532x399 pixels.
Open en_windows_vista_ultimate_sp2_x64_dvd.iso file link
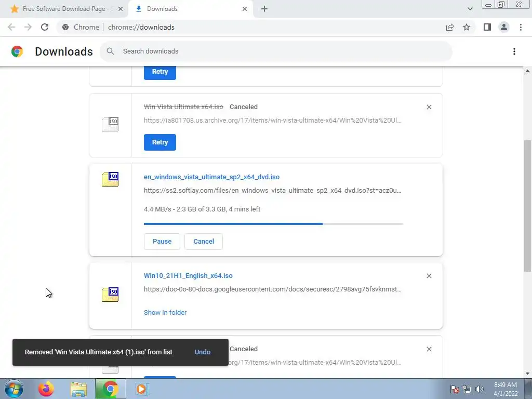tap(212, 177)
